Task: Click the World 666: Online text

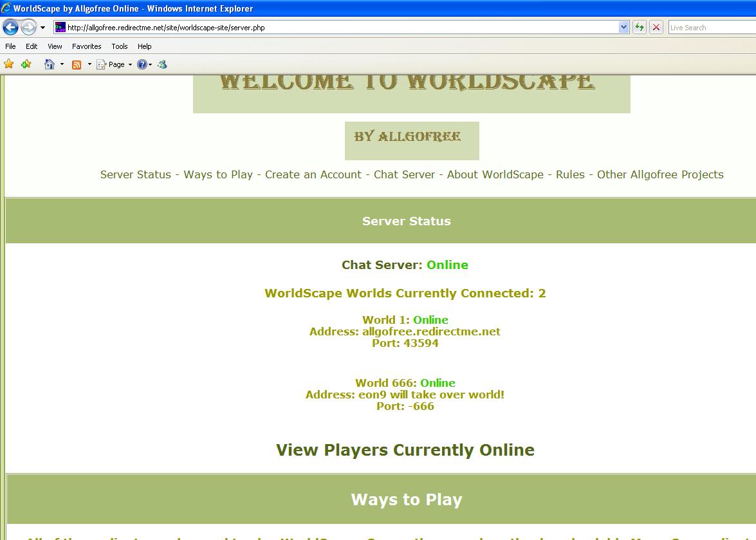Action: 405,383
